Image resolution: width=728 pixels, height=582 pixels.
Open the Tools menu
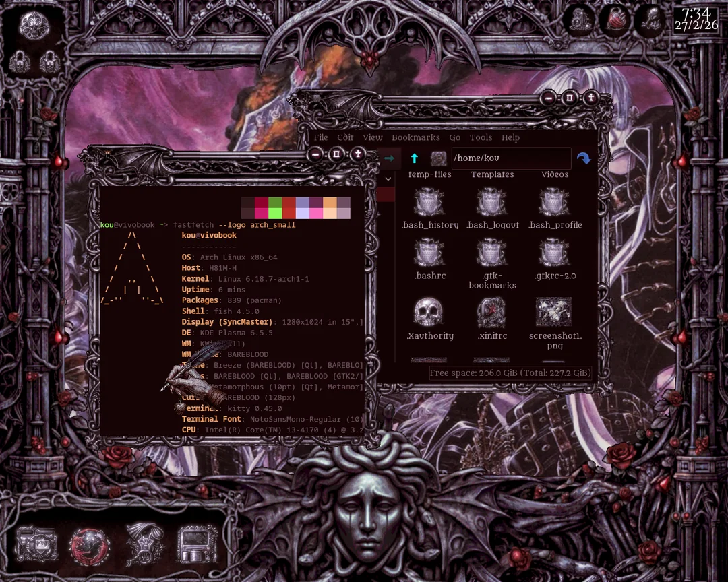[x=481, y=137]
